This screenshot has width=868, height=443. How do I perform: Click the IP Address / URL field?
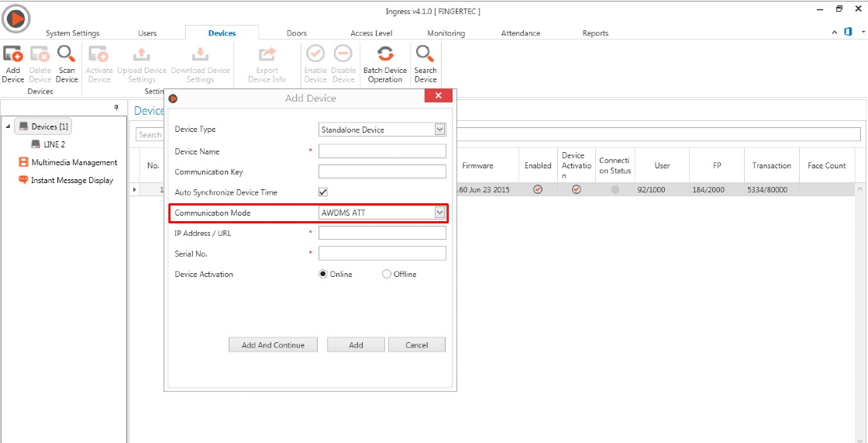pos(383,233)
